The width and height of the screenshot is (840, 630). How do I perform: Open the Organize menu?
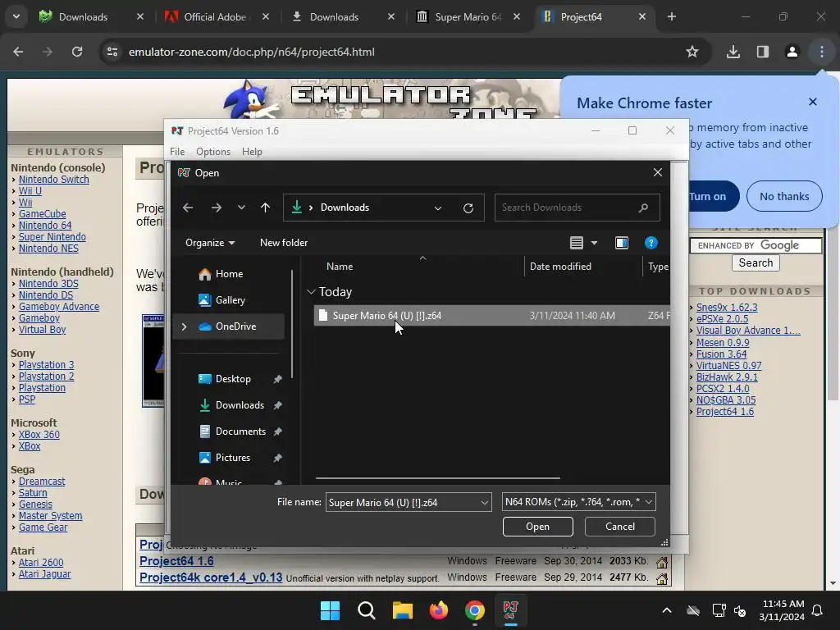(210, 243)
